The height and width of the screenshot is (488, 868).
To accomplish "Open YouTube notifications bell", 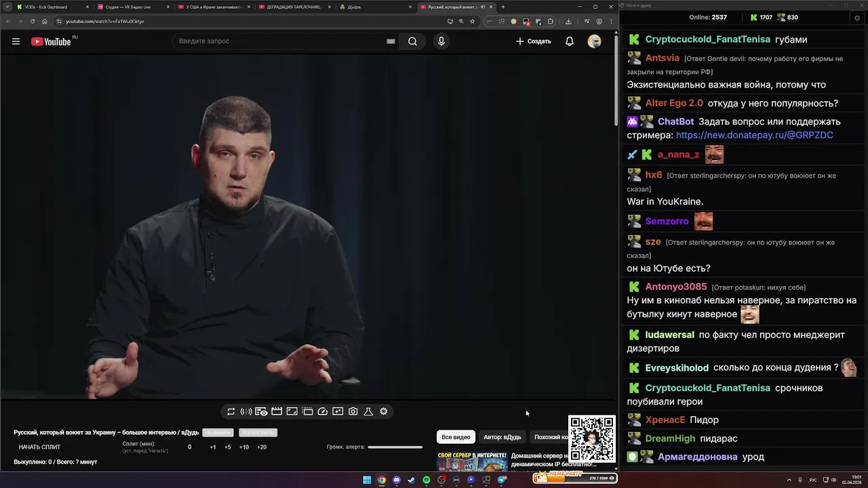I will [x=570, y=41].
